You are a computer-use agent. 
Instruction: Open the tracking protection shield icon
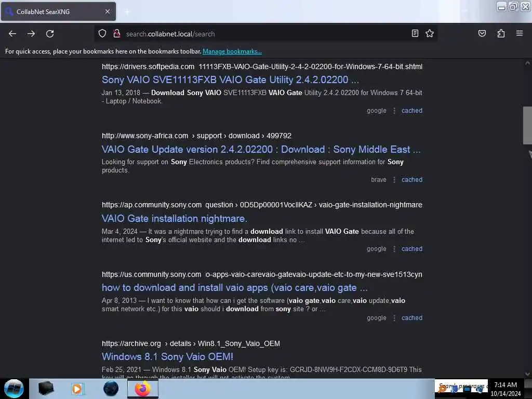(102, 34)
